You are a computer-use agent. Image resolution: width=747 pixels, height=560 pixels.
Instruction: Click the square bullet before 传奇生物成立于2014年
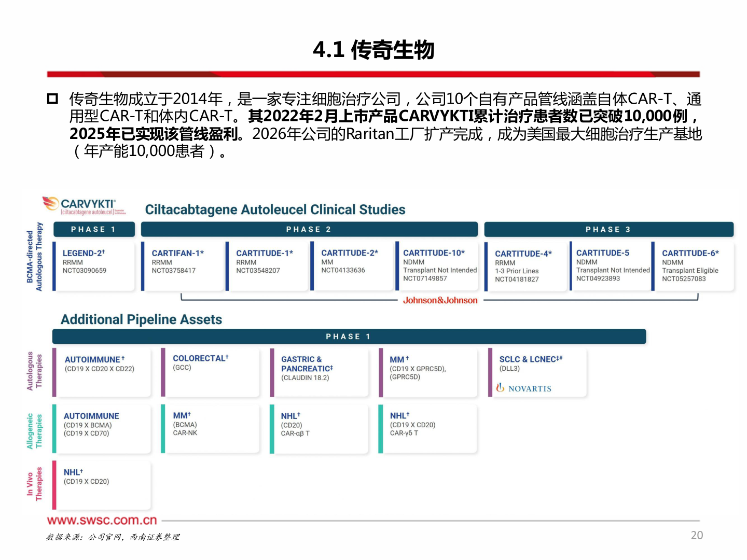[x=52, y=99]
